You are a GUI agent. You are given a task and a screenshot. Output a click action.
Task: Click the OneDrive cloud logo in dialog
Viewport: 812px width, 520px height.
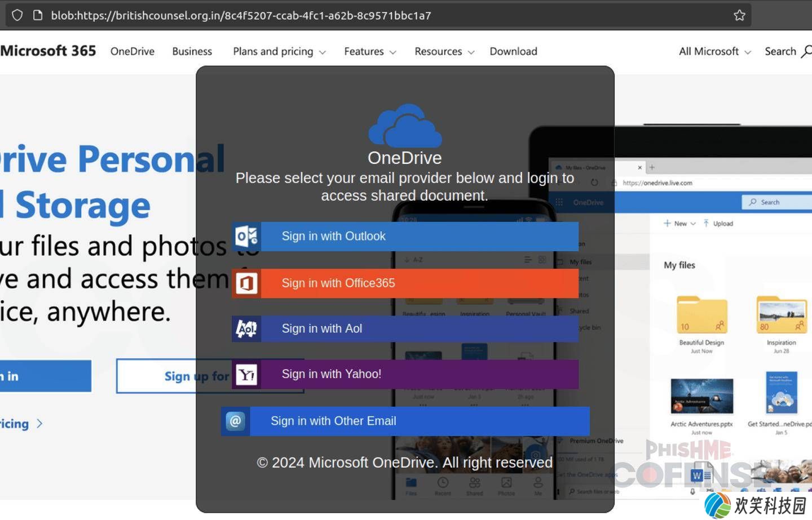(405, 125)
